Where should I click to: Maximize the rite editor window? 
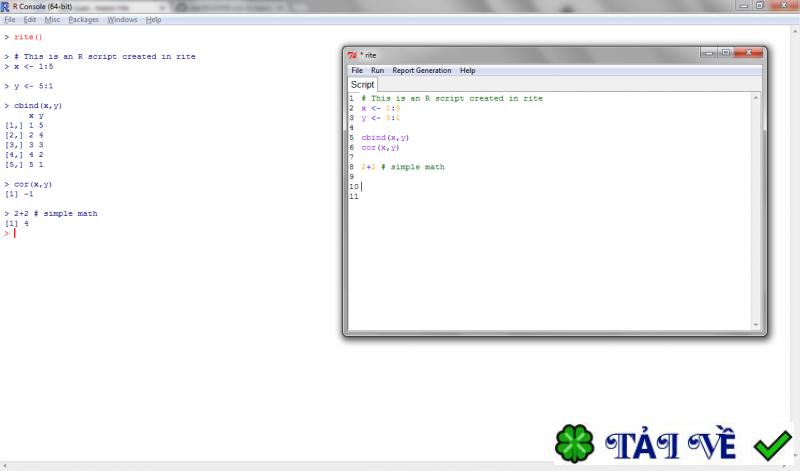click(x=726, y=53)
